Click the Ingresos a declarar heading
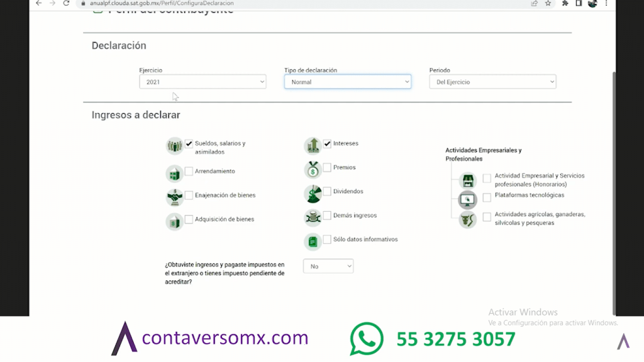644x362 pixels. (x=136, y=115)
